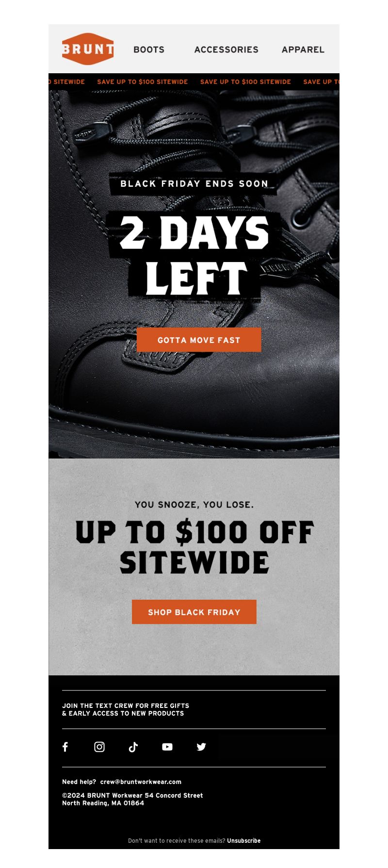Go to the BOOTS menu item
The width and height of the screenshot is (388, 868).
[x=149, y=49]
